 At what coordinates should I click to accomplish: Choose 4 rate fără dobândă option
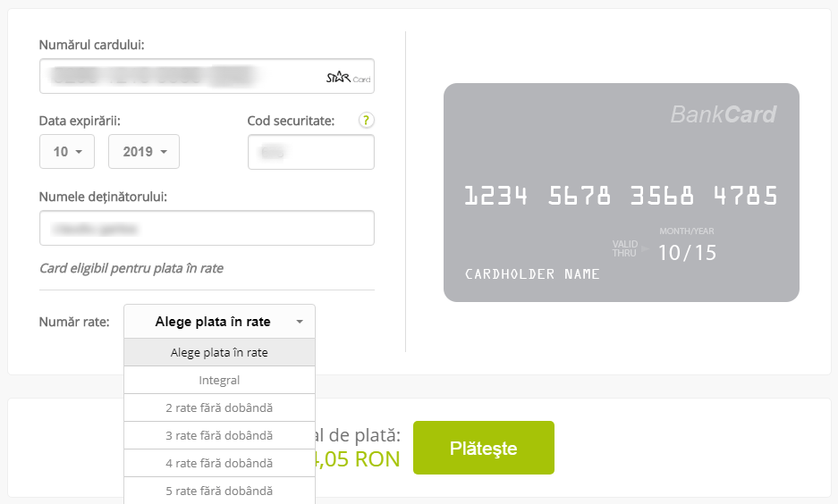219,463
